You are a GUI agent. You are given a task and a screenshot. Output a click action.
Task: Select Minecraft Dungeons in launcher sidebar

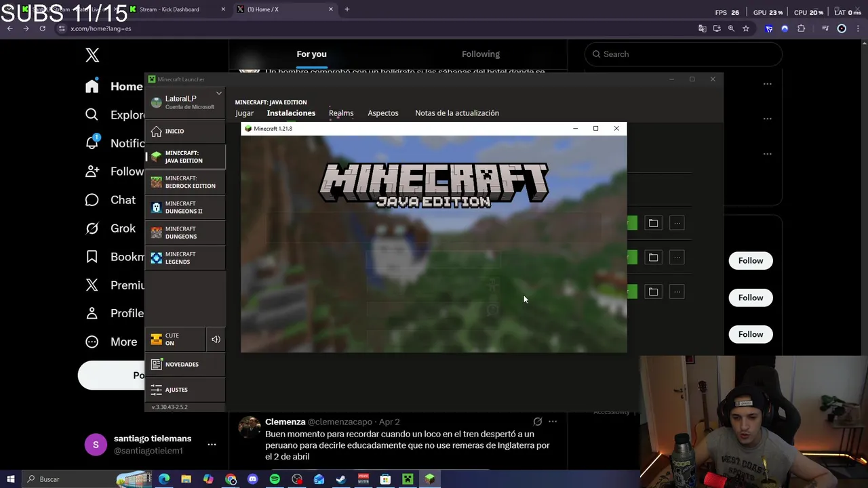(x=185, y=232)
